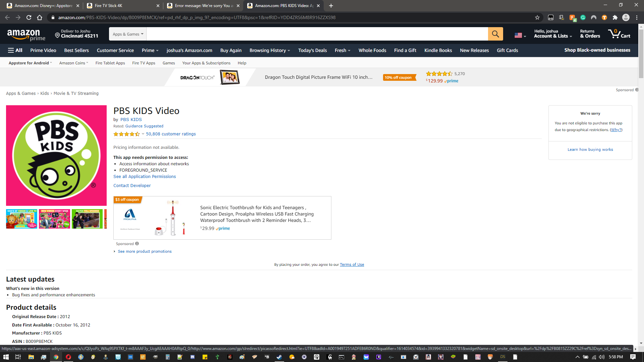Open the Gift Cards page
644x362 pixels.
pos(507,50)
